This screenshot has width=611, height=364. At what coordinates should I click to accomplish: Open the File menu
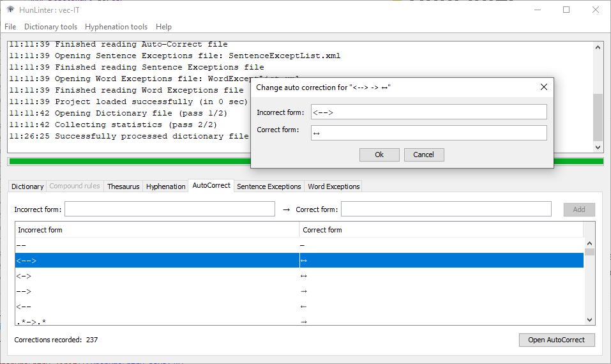pos(10,26)
